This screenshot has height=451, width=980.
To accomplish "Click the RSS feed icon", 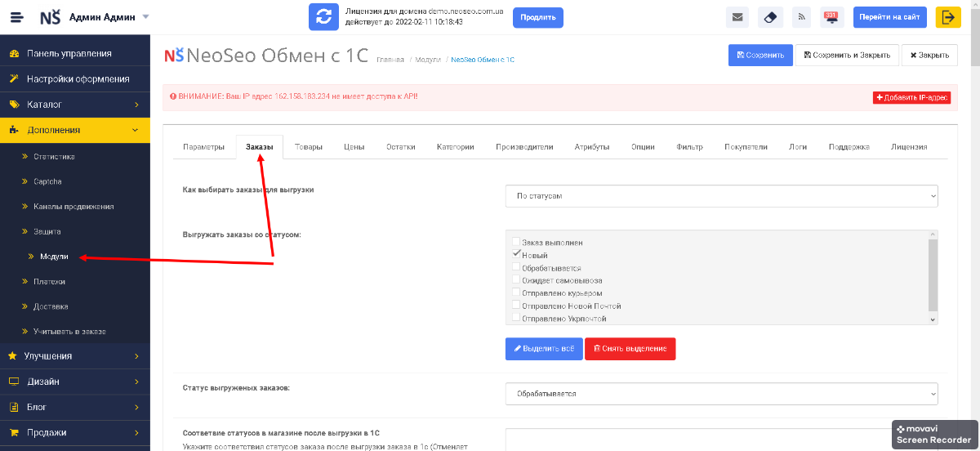I will tap(802, 17).
